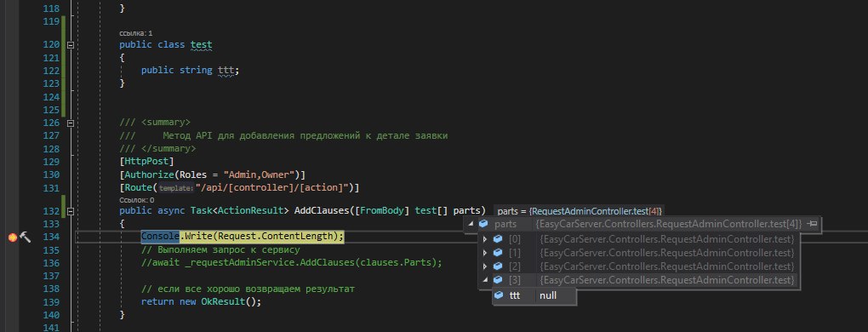Click the ttt field declaration on line 122
Image resolution: width=868 pixels, height=332 pixels.
(x=226, y=71)
